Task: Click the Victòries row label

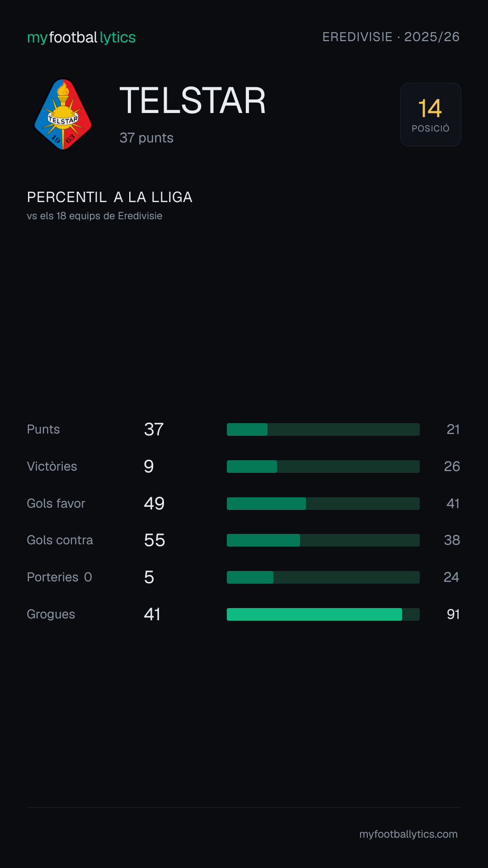Action: (52, 466)
